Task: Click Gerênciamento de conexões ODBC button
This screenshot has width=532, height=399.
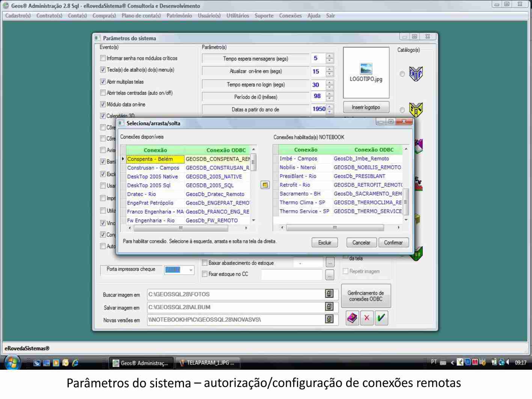Action: (x=366, y=296)
